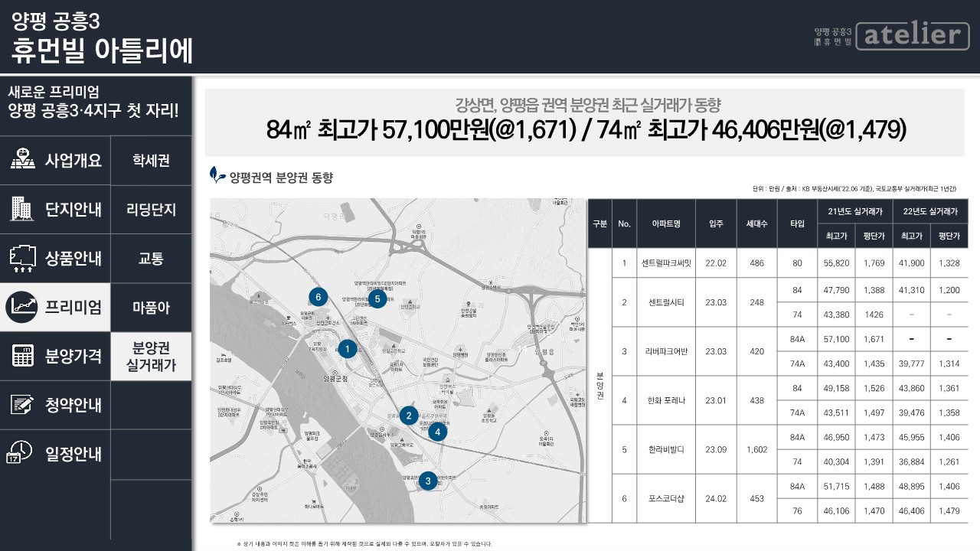Click the source note above the table

point(854,188)
